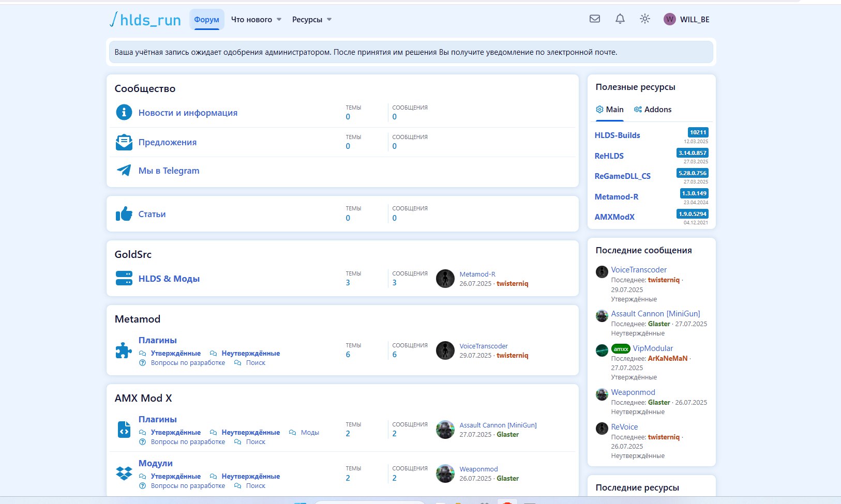This screenshot has height=504, width=841.
Task: Click the twisterniq avatar in HLDS & Моды row
Action: pyautogui.click(x=445, y=279)
